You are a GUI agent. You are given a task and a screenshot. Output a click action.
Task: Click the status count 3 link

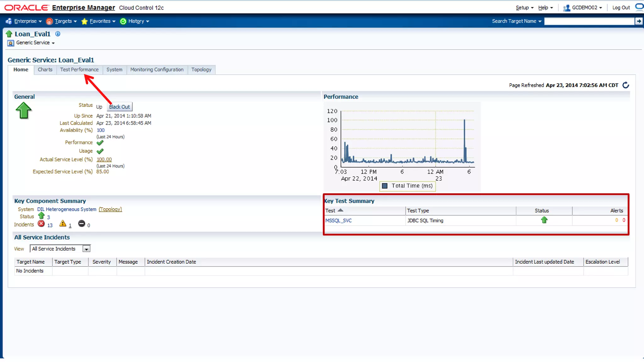[48, 217]
